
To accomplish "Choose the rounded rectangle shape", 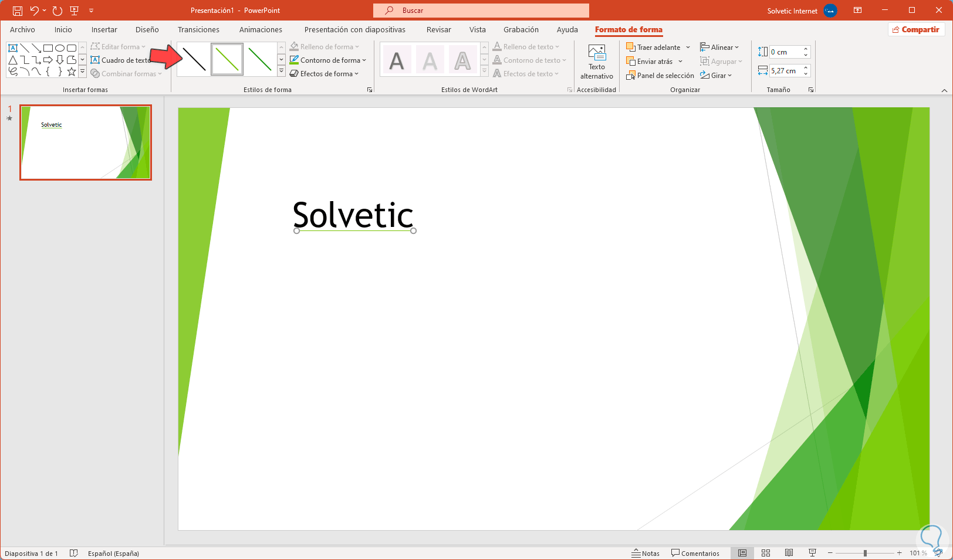I will [x=72, y=48].
